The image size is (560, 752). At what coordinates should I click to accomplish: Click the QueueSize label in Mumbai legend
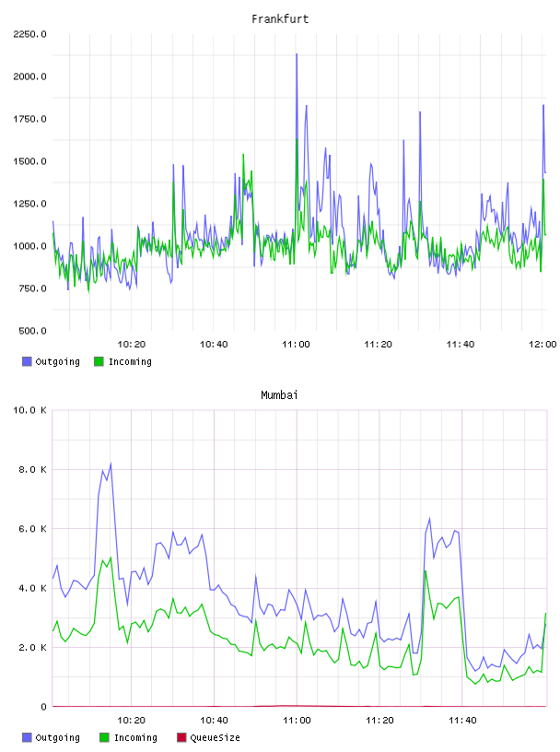pos(215,738)
